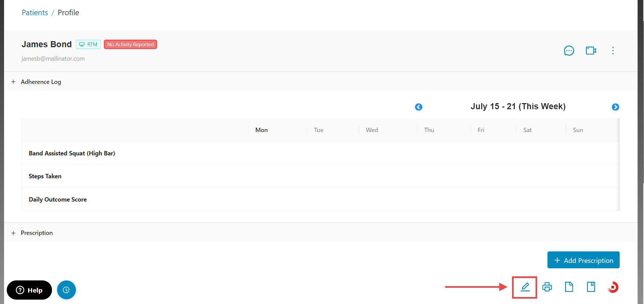Select the Band Assisted Squat (High Bar) row
The height and width of the screenshot is (304, 644).
point(72,153)
